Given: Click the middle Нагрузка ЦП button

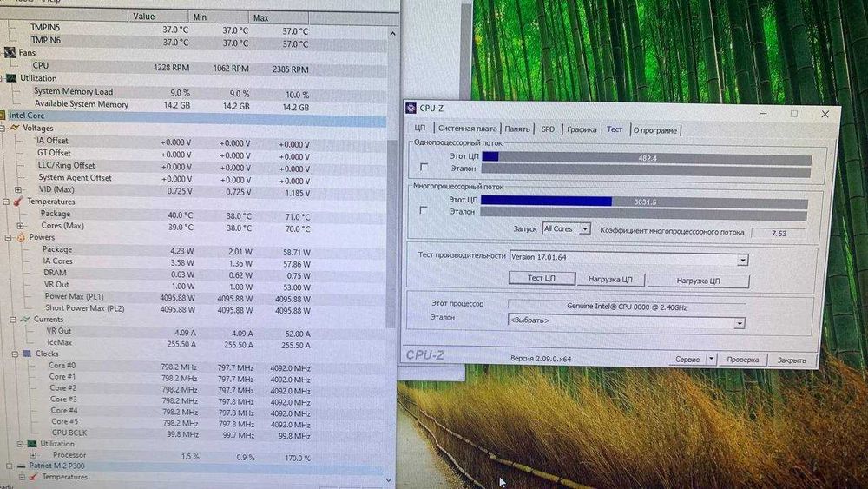Looking at the screenshot, I should [610, 279].
